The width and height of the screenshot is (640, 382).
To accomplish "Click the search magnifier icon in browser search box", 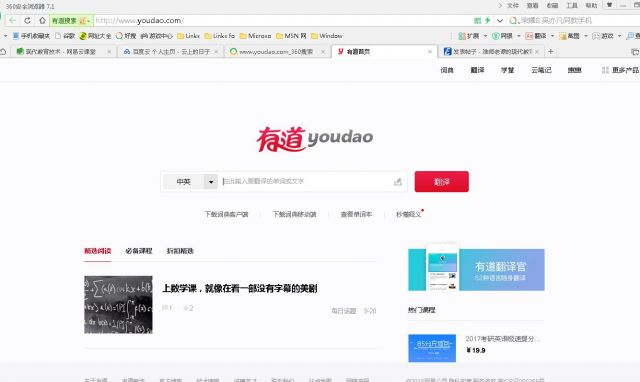I will click(513, 20).
